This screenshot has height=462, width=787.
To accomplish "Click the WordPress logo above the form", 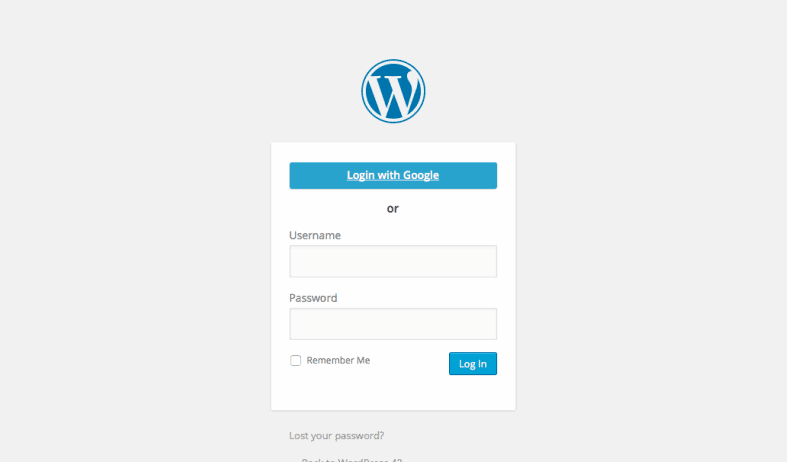I will click(x=393, y=91).
